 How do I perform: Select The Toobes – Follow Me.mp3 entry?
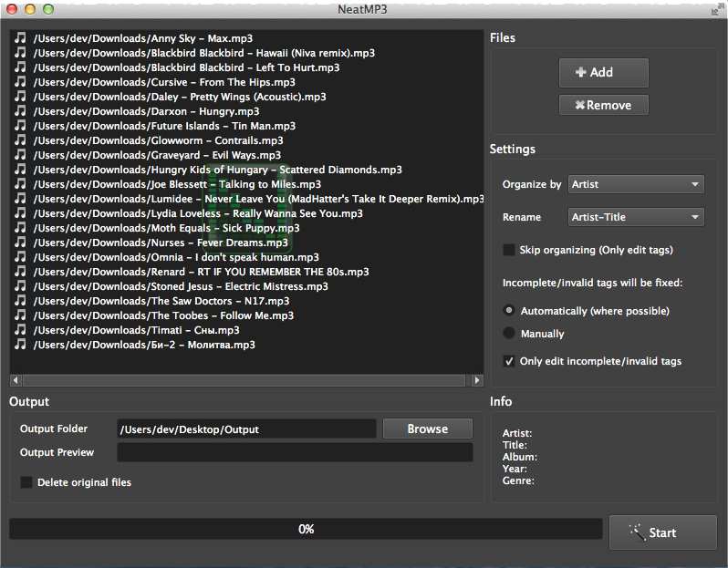tap(163, 315)
